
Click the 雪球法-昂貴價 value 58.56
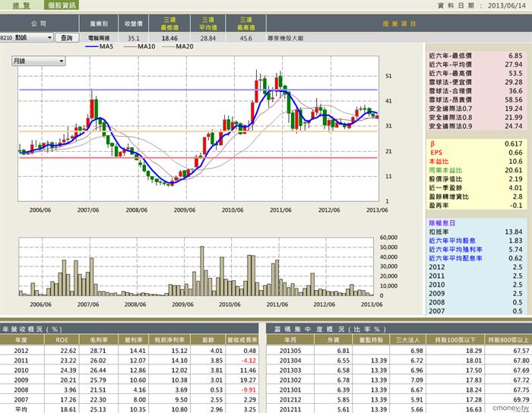(x=514, y=99)
